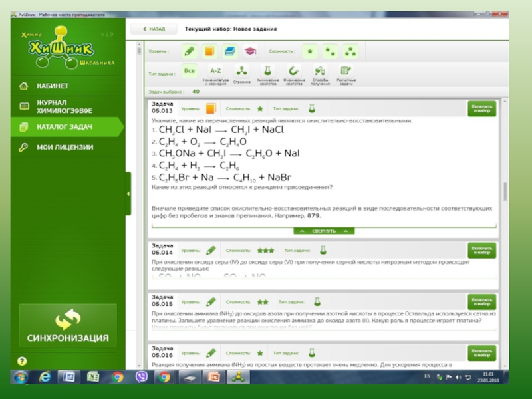Click Текущий набор: Новое задание heading

231,29
